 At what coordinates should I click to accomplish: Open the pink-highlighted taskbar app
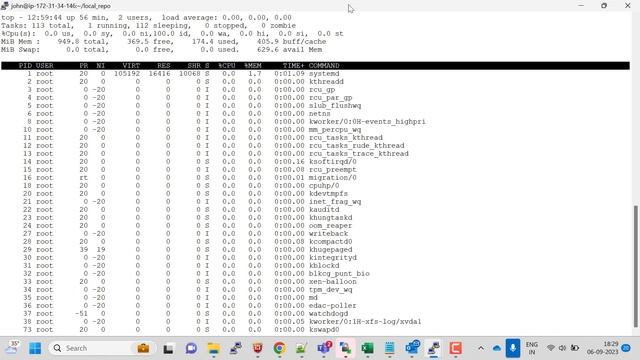coord(346,349)
